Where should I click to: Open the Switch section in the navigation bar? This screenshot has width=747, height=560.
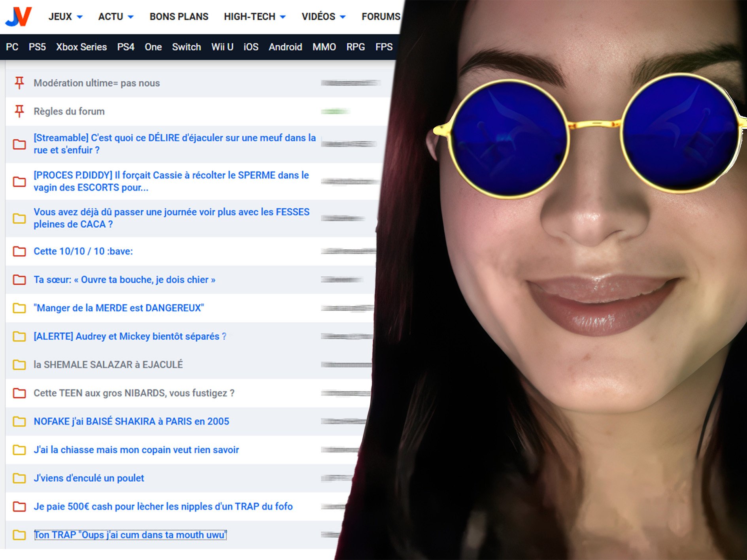click(x=187, y=47)
